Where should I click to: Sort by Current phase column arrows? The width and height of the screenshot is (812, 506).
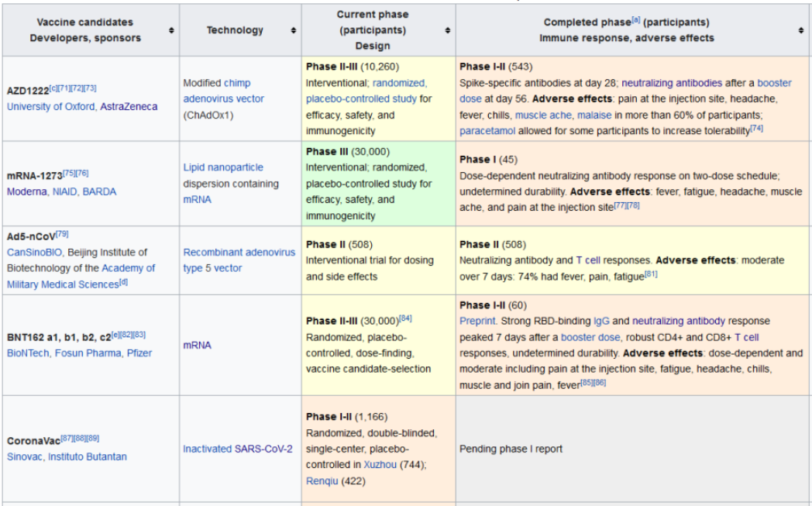(x=447, y=30)
